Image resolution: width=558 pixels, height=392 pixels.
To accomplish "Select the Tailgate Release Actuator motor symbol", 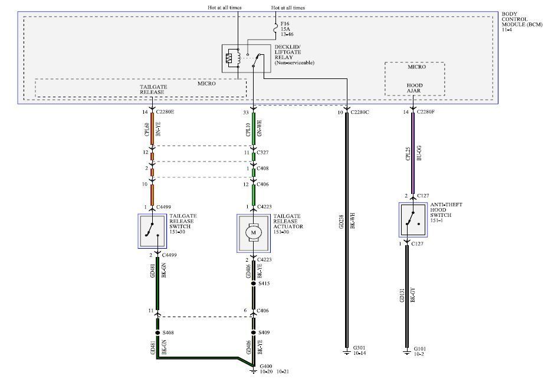I will (x=254, y=233).
